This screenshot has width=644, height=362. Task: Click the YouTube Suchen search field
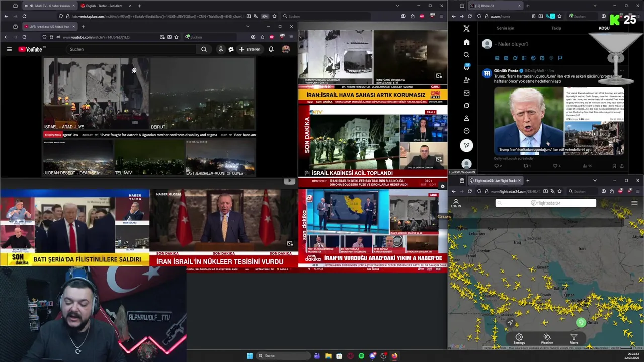pyautogui.click(x=132, y=49)
